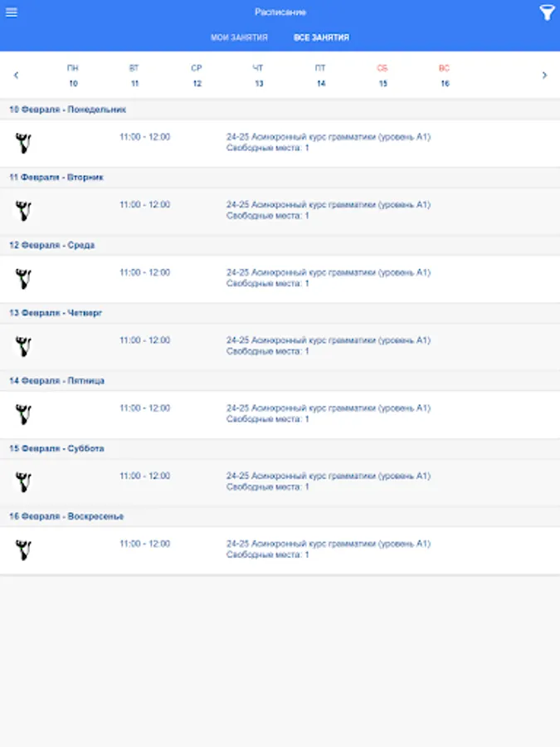Screen dimensions: 560x747
Task: Click the 15 Февраля - Суббота header
Action: pyautogui.click(x=56, y=448)
